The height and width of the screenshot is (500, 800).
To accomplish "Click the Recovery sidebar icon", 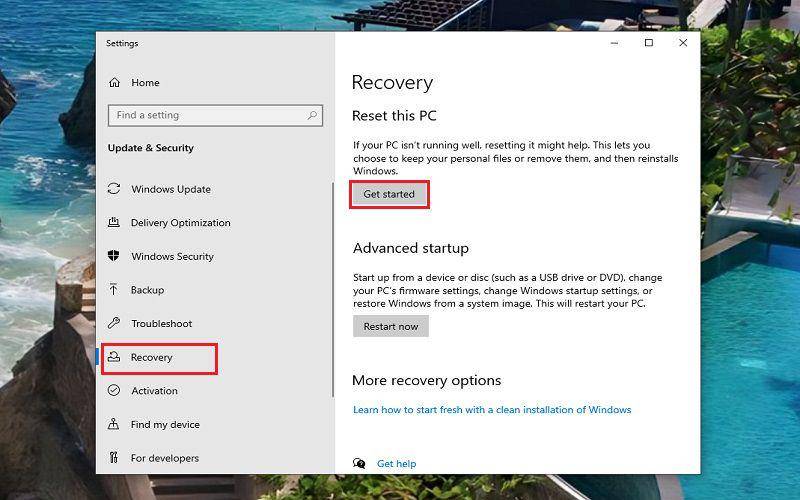I will coord(114,357).
